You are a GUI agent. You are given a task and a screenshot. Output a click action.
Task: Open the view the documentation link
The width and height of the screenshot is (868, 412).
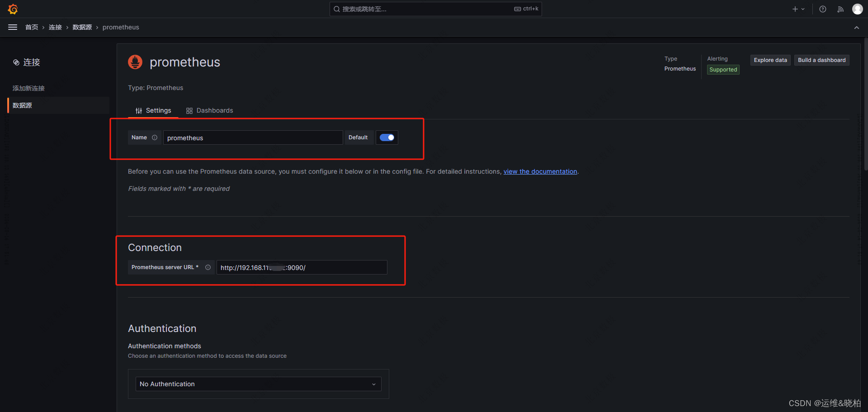pos(540,171)
